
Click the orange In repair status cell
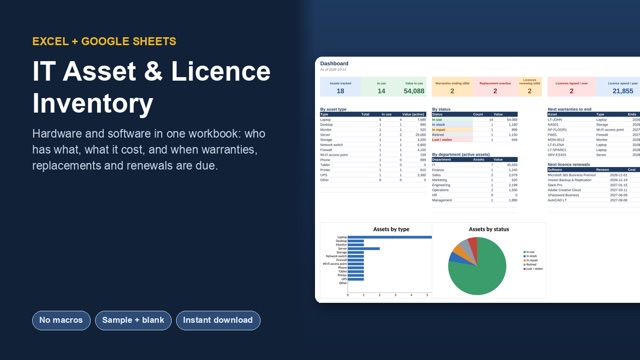click(x=452, y=130)
